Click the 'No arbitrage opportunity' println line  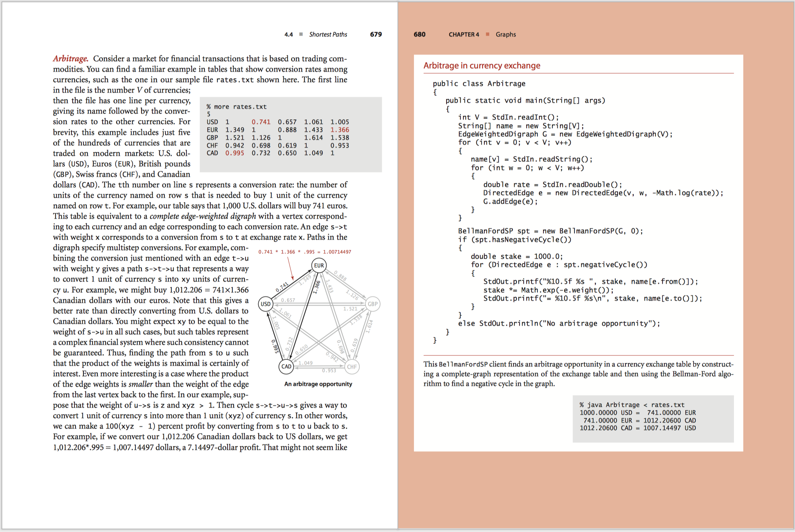click(559, 323)
